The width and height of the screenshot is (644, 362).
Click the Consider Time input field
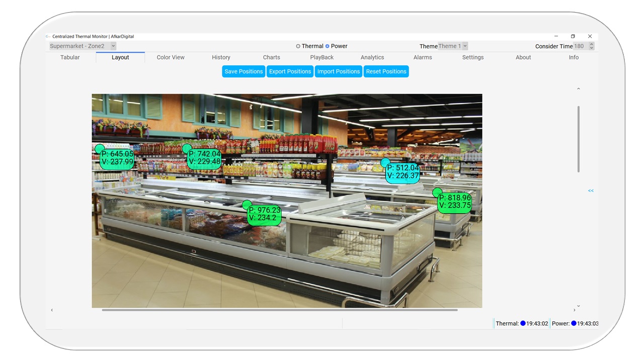coord(580,46)
